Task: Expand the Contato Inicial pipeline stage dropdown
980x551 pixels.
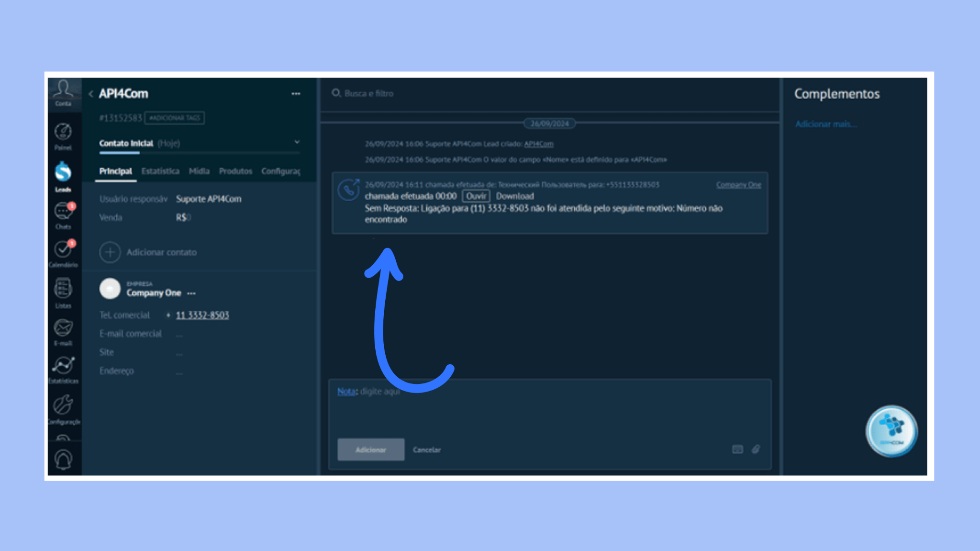Action: [297, 142]
